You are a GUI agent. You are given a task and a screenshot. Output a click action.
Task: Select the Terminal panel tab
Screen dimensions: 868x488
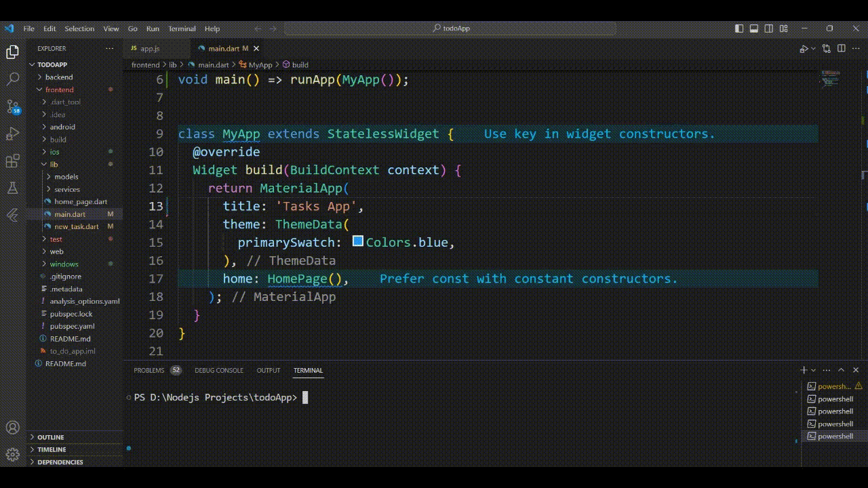coord(308,370)
